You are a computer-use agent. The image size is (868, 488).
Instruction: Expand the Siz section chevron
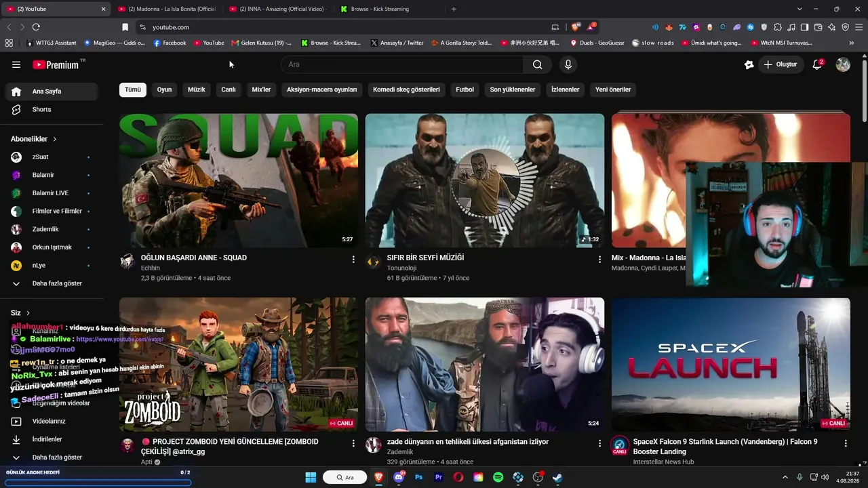[x=28, y=313]
